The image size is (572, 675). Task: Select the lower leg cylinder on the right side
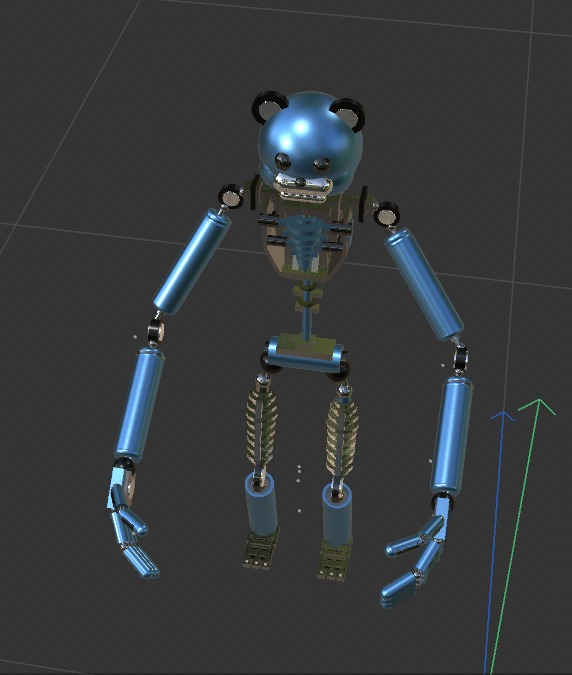tap(337, 514)
